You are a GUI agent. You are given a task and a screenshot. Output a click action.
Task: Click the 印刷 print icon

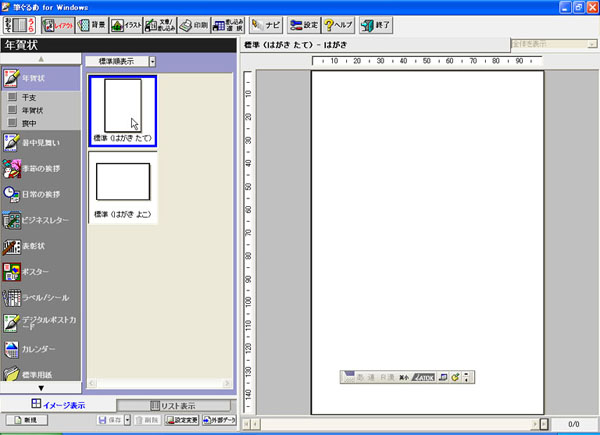193,24
